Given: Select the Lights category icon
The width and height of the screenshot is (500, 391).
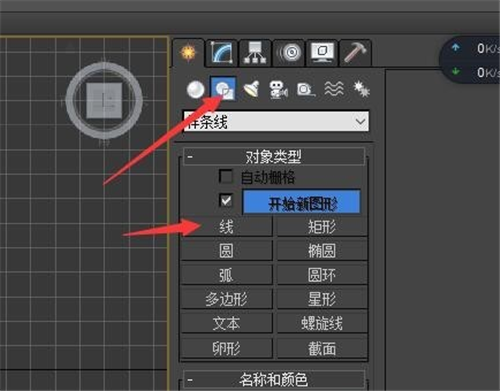Looking at the screenshot, I should (x=252, y=89).
